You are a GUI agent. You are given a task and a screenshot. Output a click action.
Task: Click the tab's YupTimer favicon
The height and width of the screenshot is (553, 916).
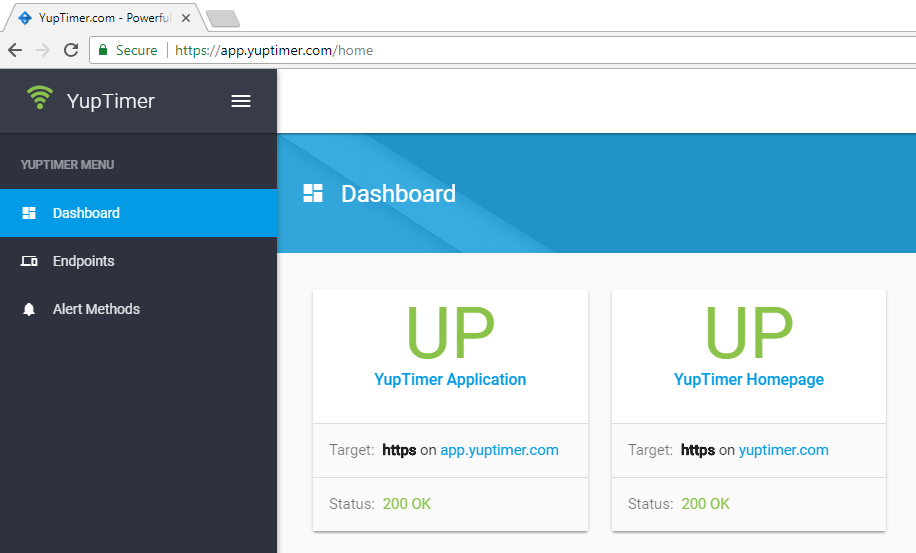25,18
